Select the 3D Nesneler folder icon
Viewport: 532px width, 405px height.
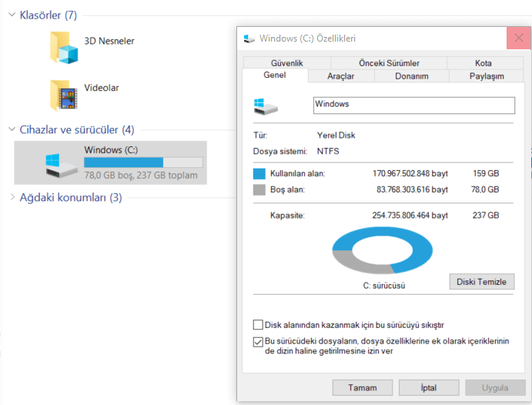point(64,48)
